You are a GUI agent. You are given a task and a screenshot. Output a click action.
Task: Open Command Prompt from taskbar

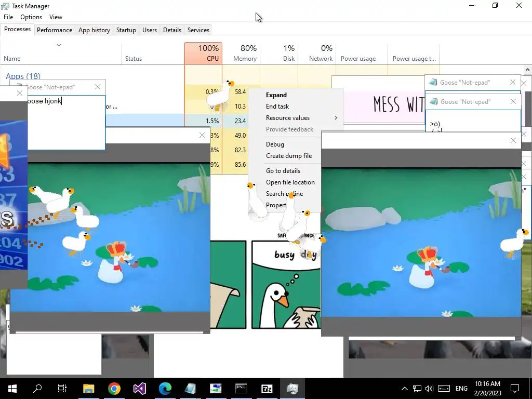pos(241,388)
